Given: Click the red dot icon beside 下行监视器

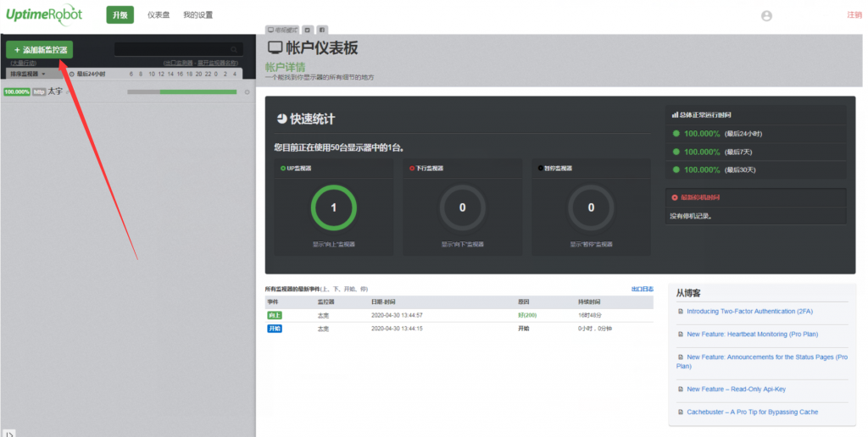Looking at the screenshot, I should 412,169.
